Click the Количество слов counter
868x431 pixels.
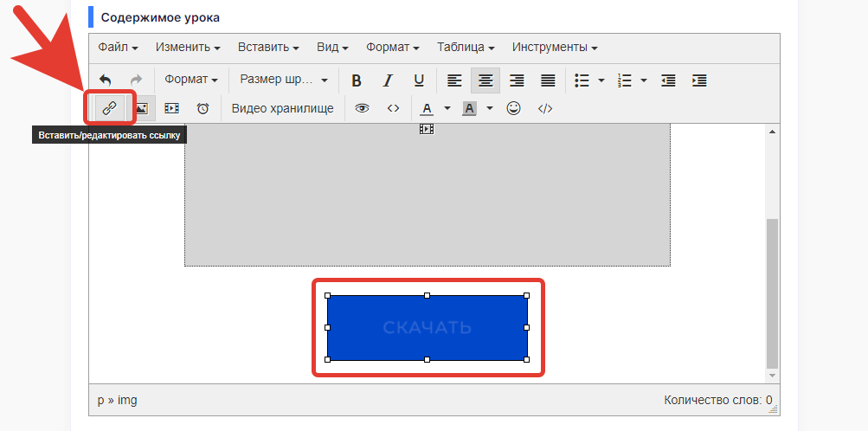[718, 400]
